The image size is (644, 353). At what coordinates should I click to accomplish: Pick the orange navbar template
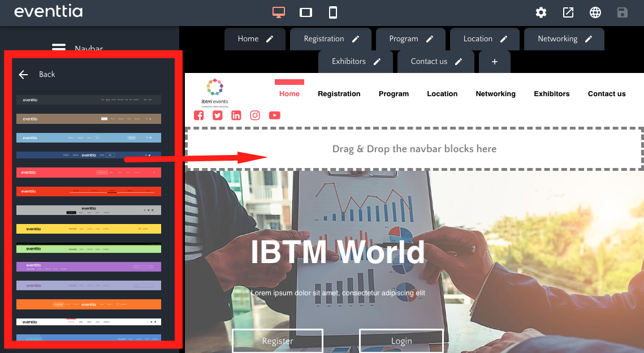click(x=89, y=304)
